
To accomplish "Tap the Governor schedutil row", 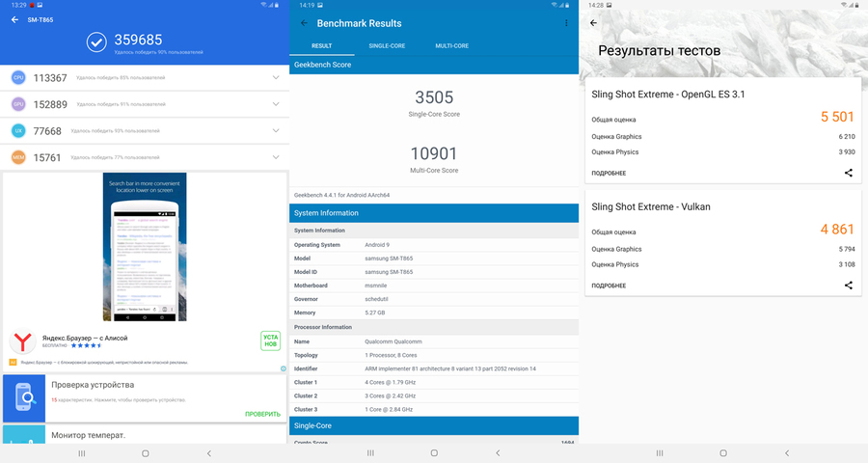I will click(x=434, y=299).
